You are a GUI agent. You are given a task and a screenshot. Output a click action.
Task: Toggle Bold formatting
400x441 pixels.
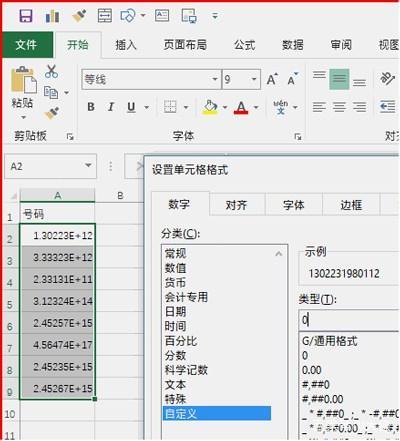91,107
